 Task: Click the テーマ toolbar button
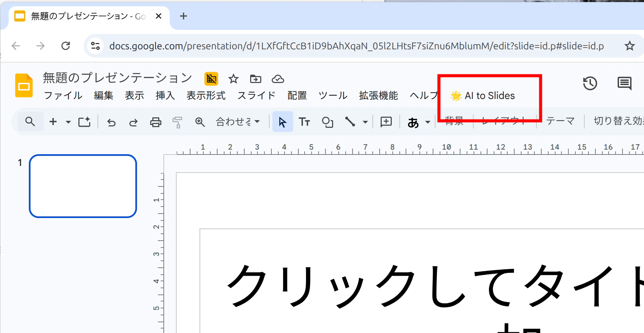tap(560, 121)
